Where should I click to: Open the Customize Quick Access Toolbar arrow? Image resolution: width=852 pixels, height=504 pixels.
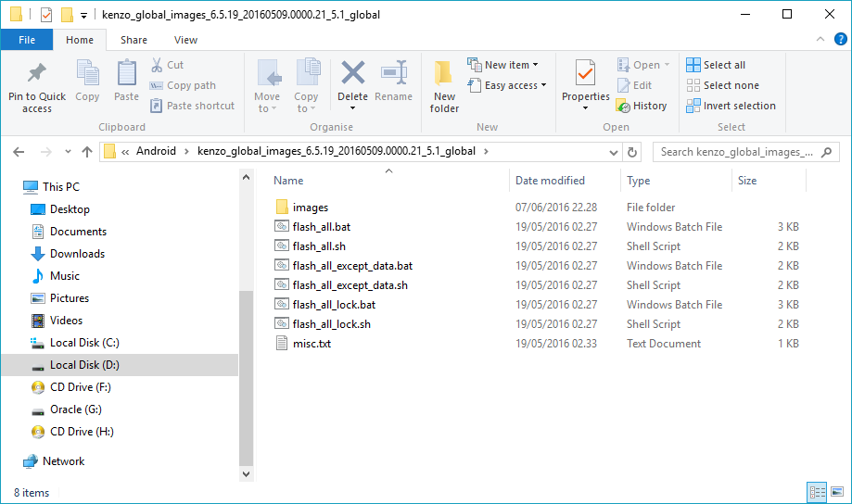(83, 15)
